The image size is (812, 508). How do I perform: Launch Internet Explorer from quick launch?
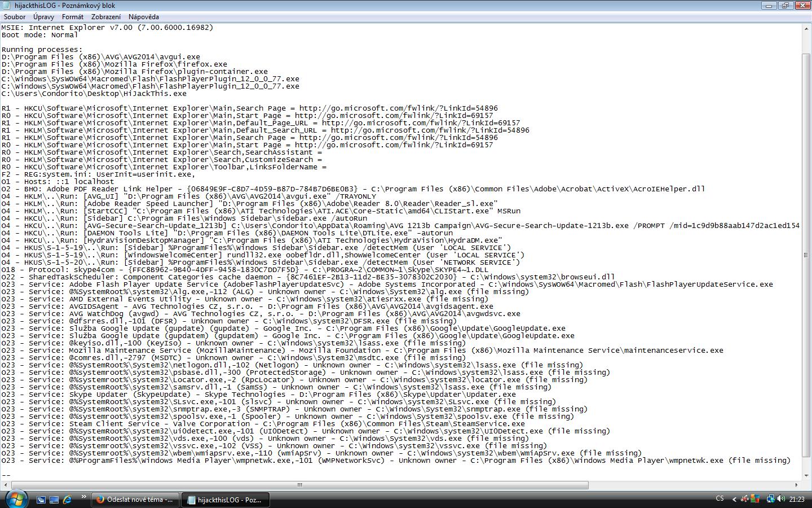pos(67,500)
